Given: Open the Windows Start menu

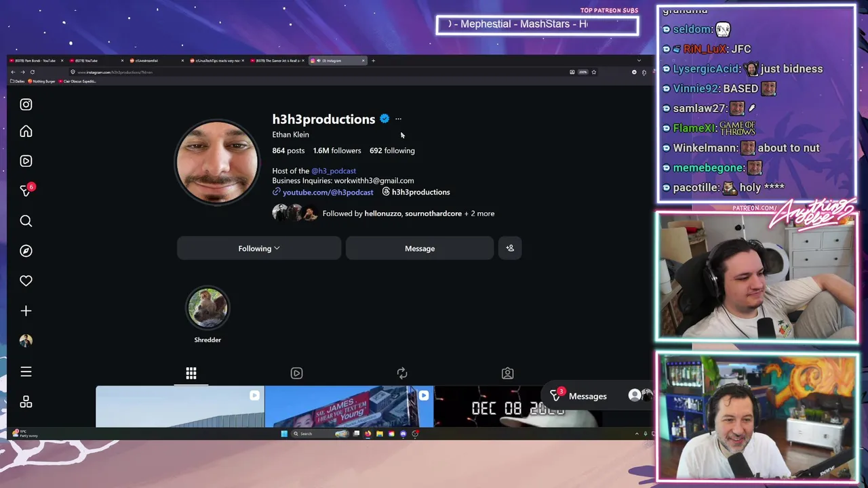Looking at the screenshot, I should tap(284, 434).
